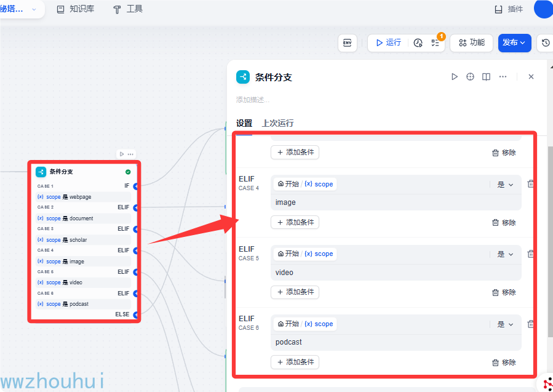The height and width of the screenshot is (392, 553).
Task: Click the 运行 run button
Action: point(388,42)
